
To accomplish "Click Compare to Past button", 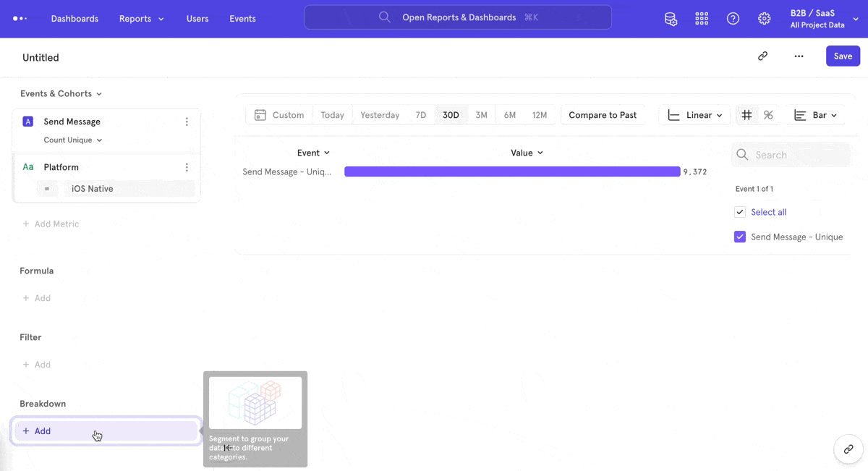I will (603, 115).
